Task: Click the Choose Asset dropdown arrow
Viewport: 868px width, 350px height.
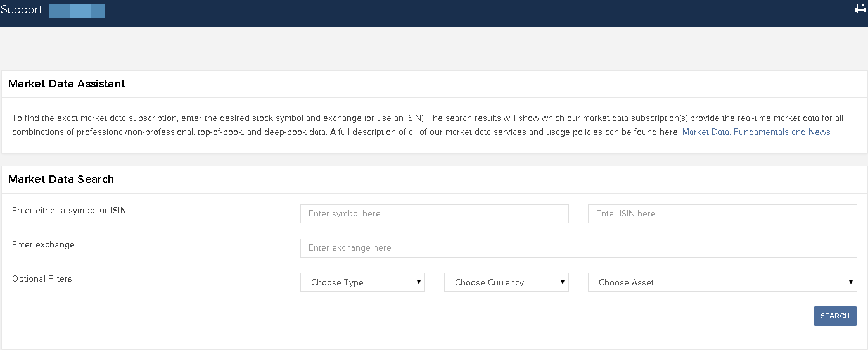Action: pos(850,282)
